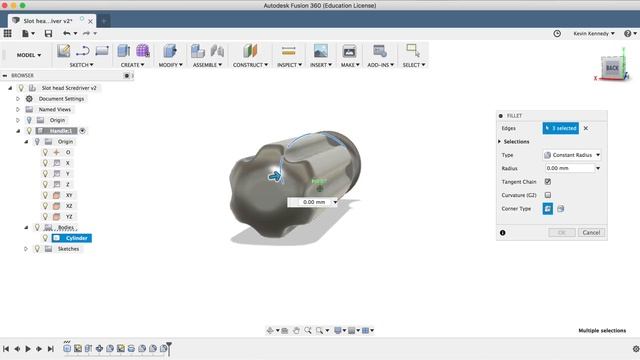
Task: Click the Help question mark icon
Action: pyautogui.click(x=628, y=33)
